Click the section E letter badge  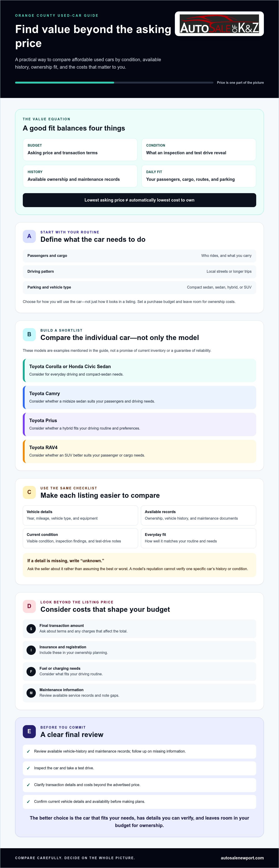[29, 731]
